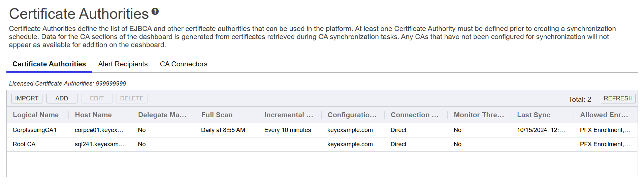This screenshot has height=188, width=644.
Task: Click the Full Scan column header
Action: [217, 115]
